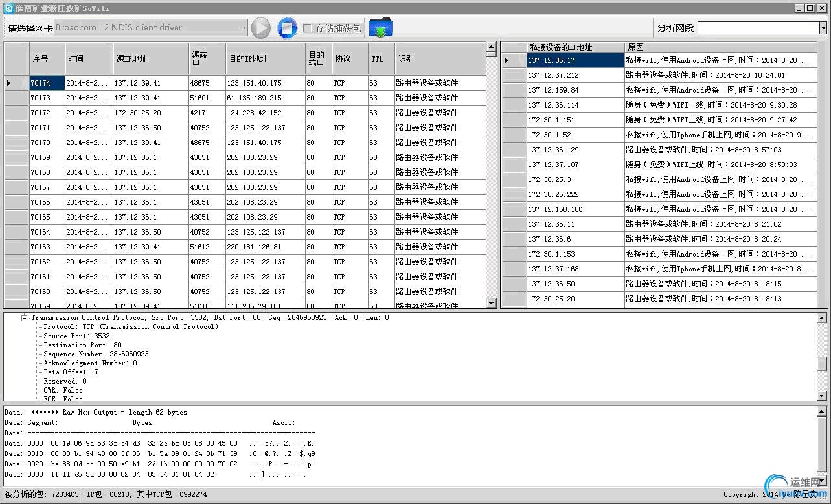Select device row 137.12.36.129
The image size is (831, 504).
coord(659,150)
